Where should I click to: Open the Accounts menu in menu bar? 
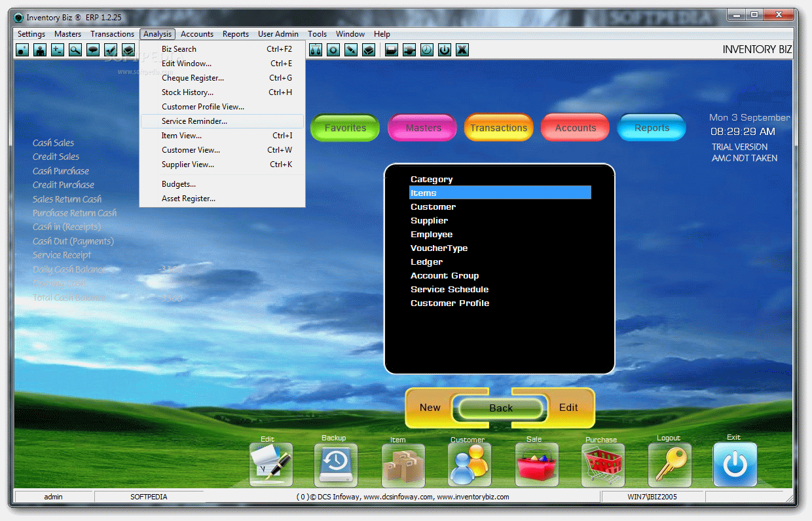[x=197, y=34]
